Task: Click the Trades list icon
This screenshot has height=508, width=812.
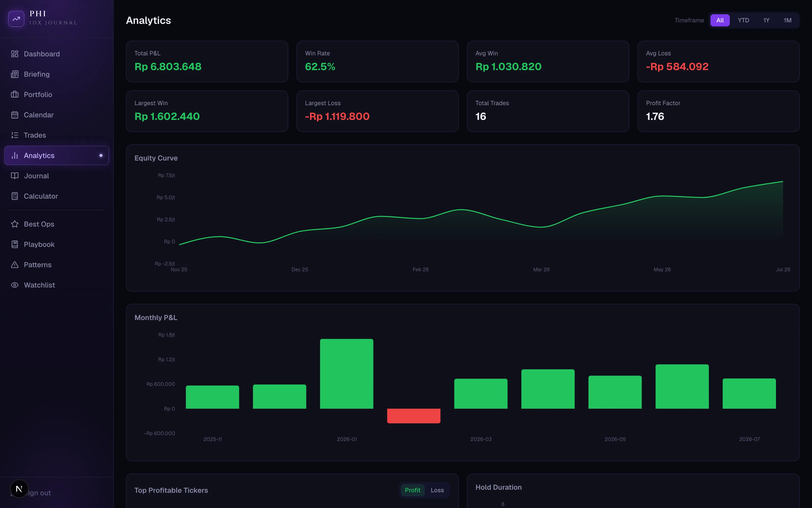Action: [x=14, y=135]
